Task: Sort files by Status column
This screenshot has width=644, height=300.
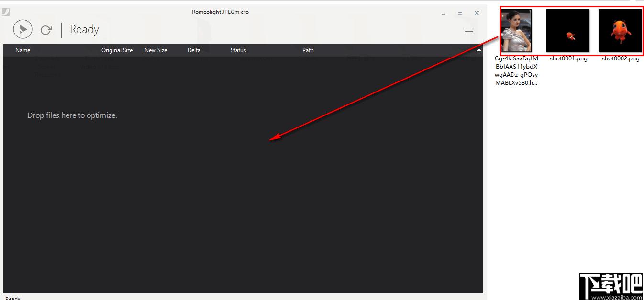Action: click(x=238, y=50)
